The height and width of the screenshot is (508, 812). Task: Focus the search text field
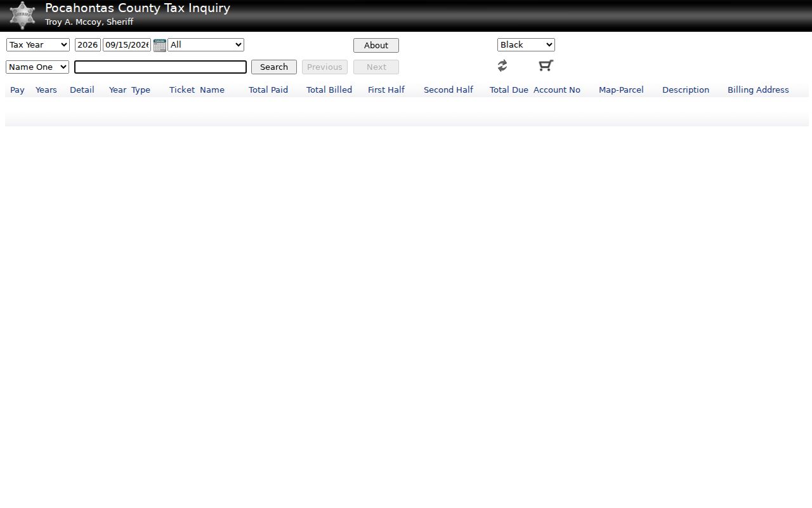(160, 67)
